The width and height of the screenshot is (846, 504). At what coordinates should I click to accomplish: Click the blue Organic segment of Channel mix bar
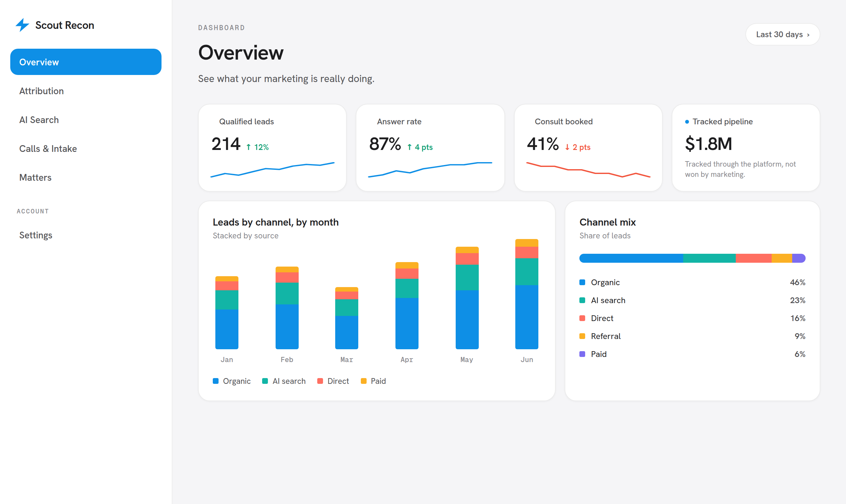631,258
